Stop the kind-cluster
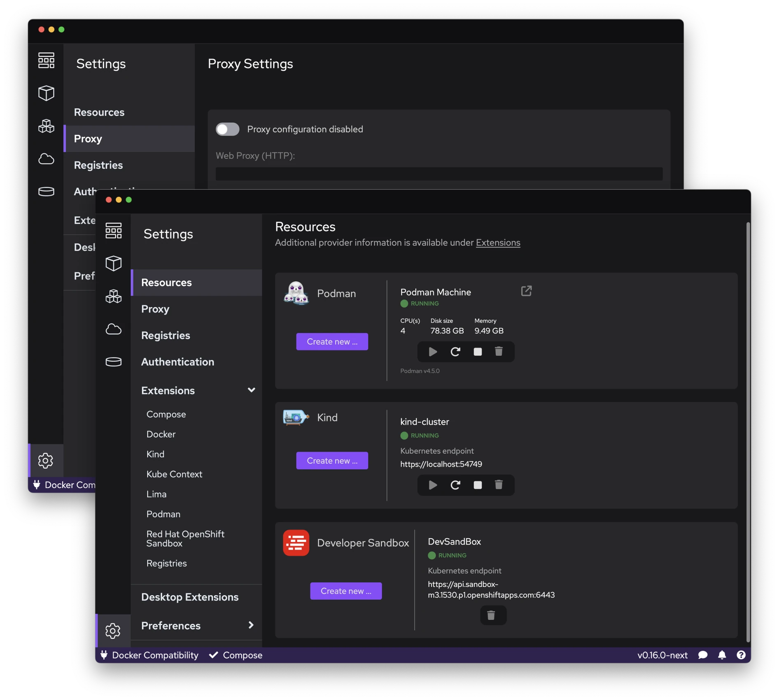The height and width of the screenshot is (700, 779). click(478, 485)
